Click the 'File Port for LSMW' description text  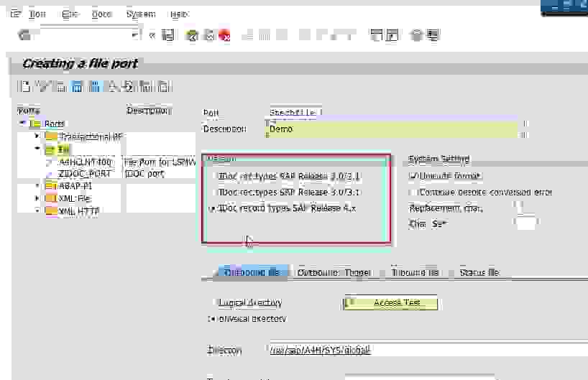[160, 162]
